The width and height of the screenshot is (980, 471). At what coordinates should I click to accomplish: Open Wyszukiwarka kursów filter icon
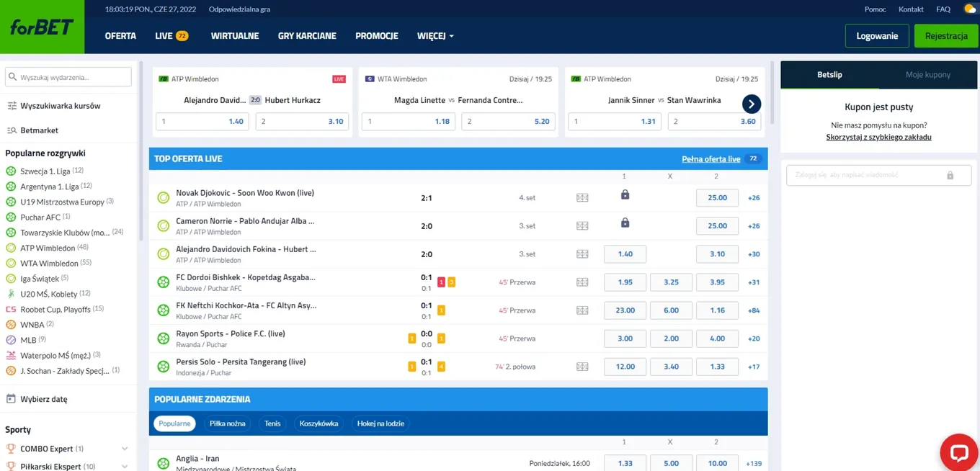click(x=12, y=106)
